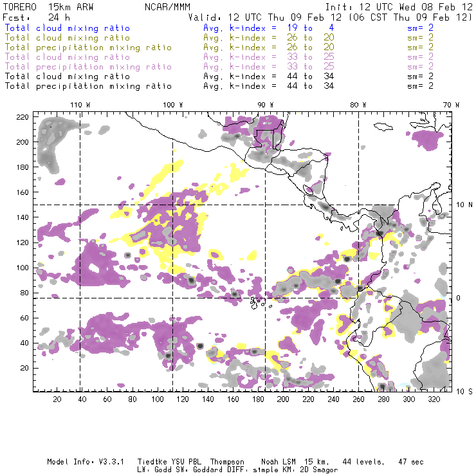
Task: Select the black Total precipitation mixing ratio legend
Action: [88, 86]
